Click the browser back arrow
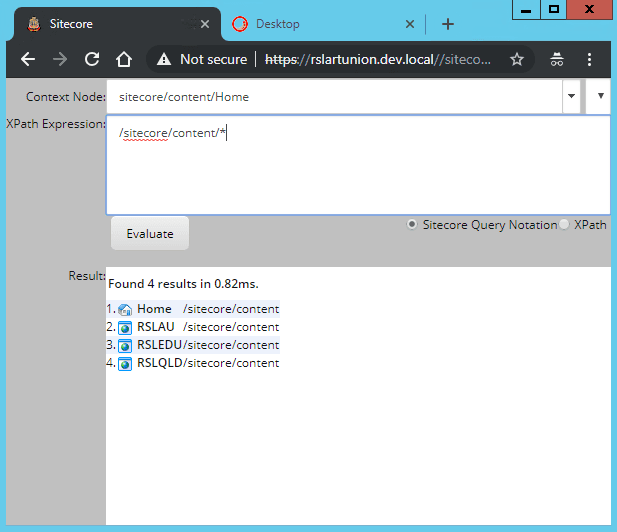This screenshot has height=532, width=617. [28, 59]
